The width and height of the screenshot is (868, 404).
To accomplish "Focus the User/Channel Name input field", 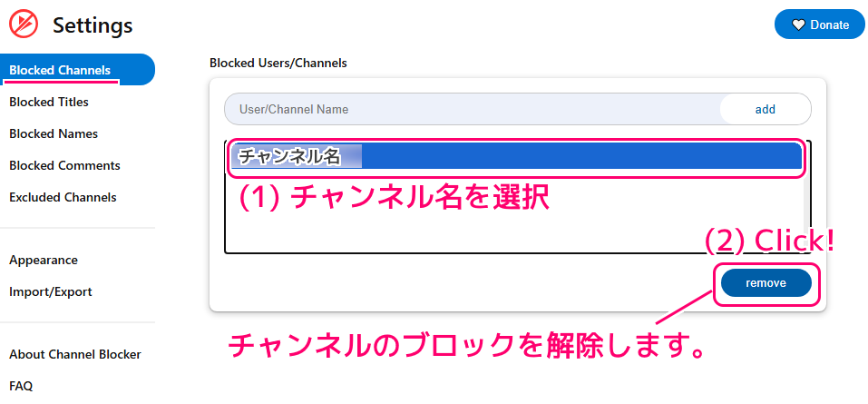I will (473, 109).
